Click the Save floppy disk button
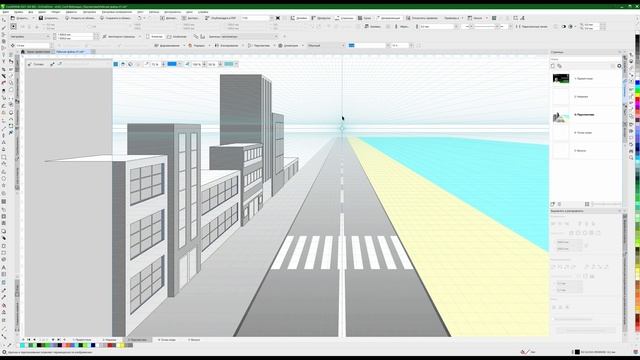The width and height of the screenshot is (640, 360). (x=48, y=18)
